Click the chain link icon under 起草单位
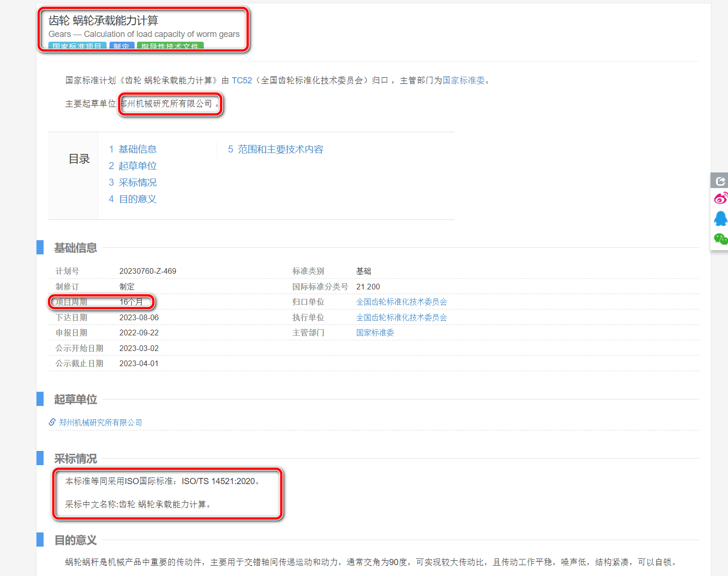 pos(52,422)
